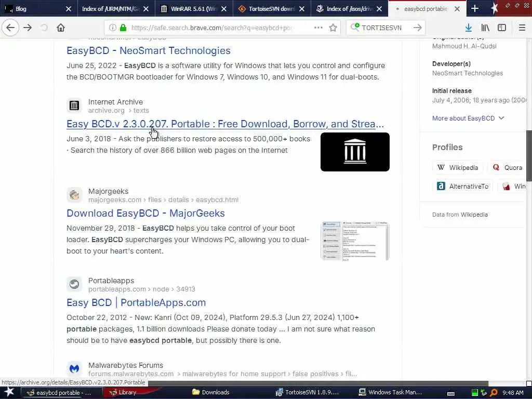The image size is (532, 399).
Task: Open the Quora profile button
Action: pos(508,167)
